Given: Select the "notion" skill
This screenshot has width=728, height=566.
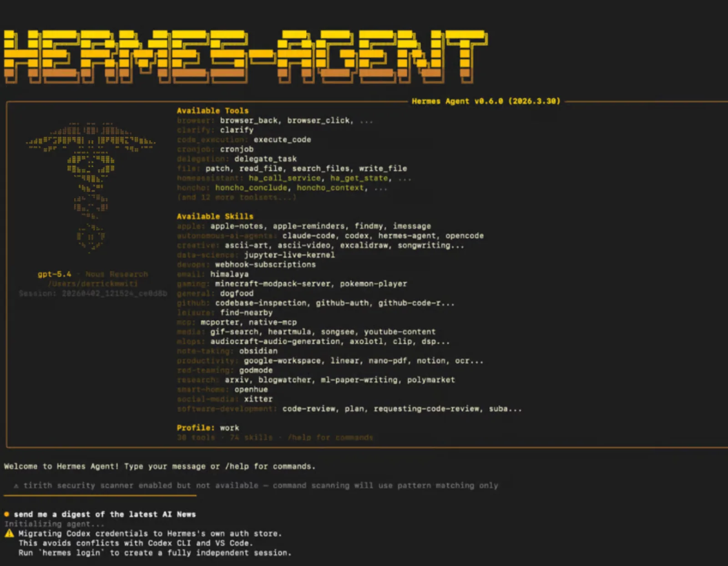Looking at the screenshot, I should pyautogui.click(x=431, y=361).
